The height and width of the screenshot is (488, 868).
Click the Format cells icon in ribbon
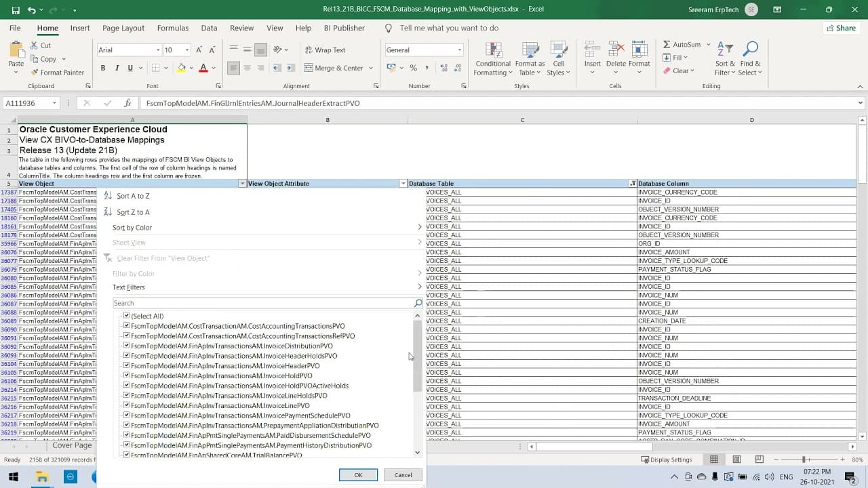click(639, 50)
